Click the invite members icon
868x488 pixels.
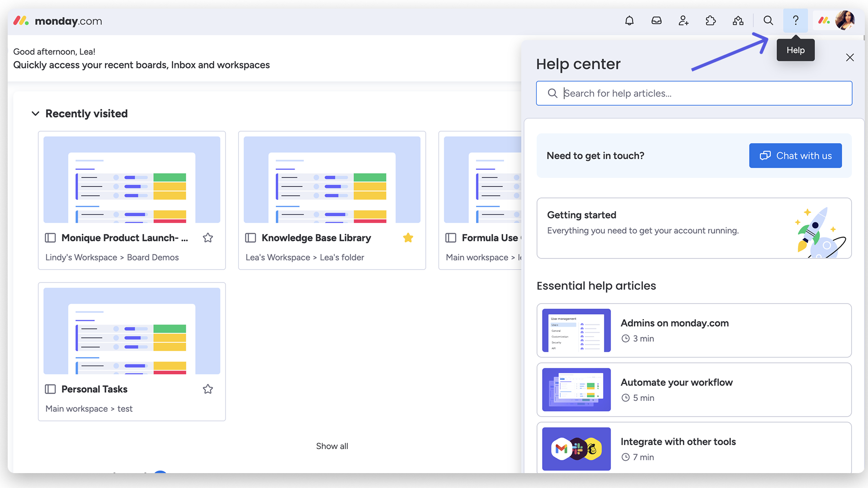tap(684, 20)
